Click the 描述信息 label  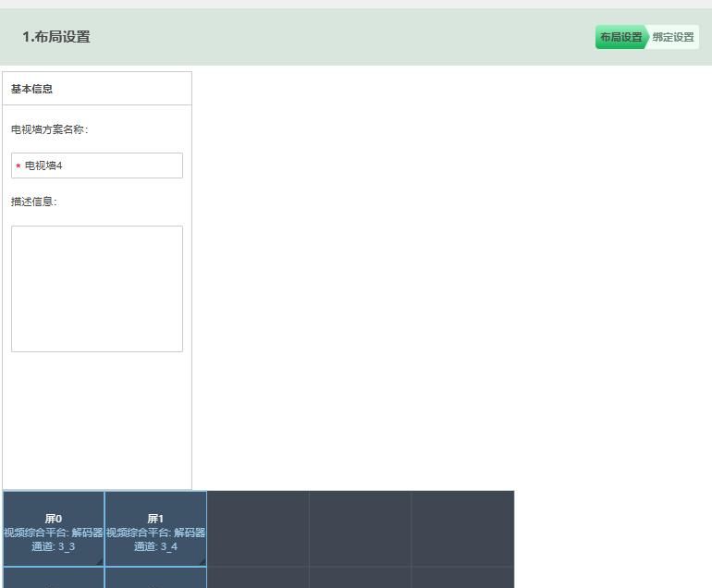pyautogui.click(x=34, y=202)
